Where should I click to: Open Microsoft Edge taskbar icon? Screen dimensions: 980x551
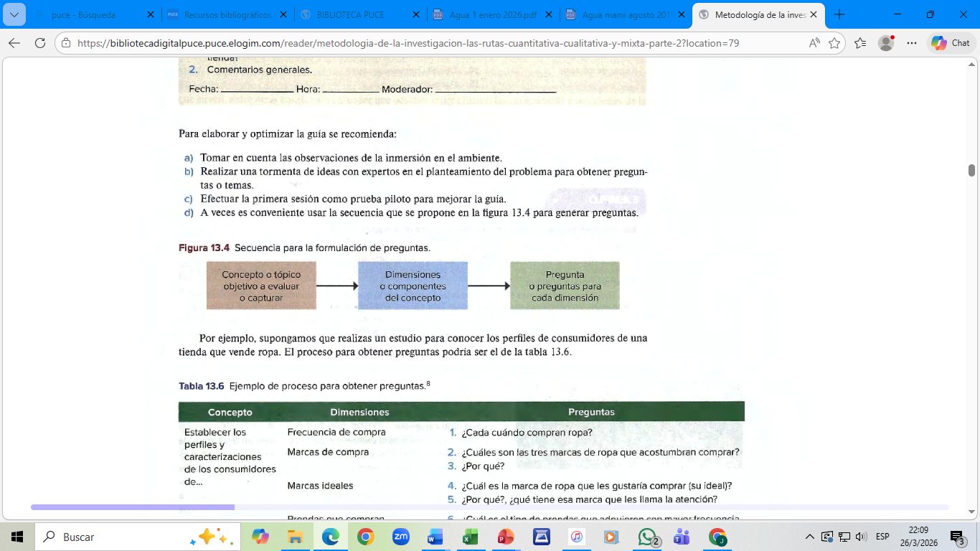click(330, 537)
